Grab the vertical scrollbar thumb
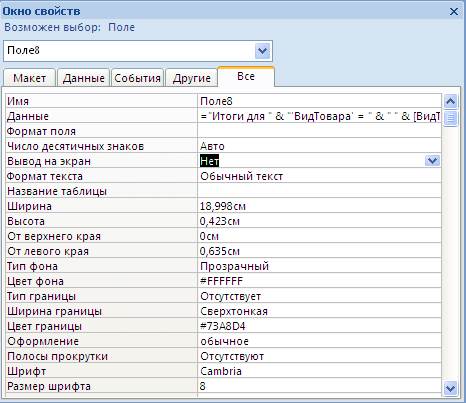The image size is (466, 403). click(450, 118)
